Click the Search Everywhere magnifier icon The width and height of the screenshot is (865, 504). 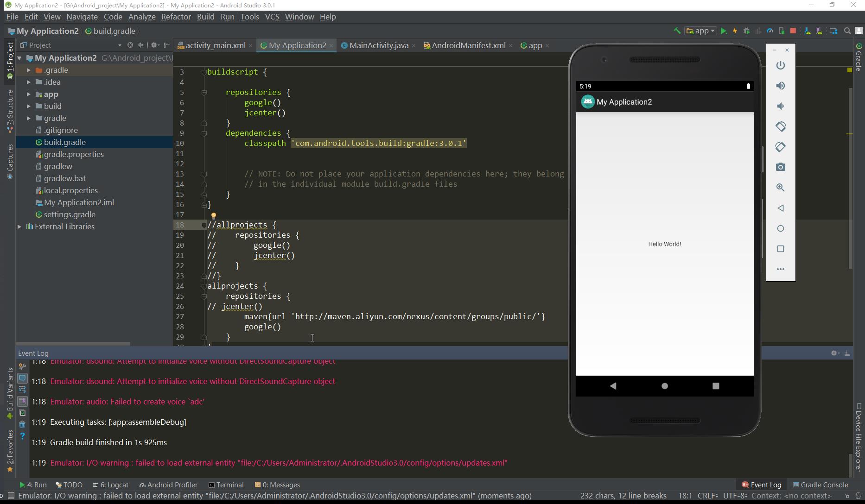coord(847,31)
